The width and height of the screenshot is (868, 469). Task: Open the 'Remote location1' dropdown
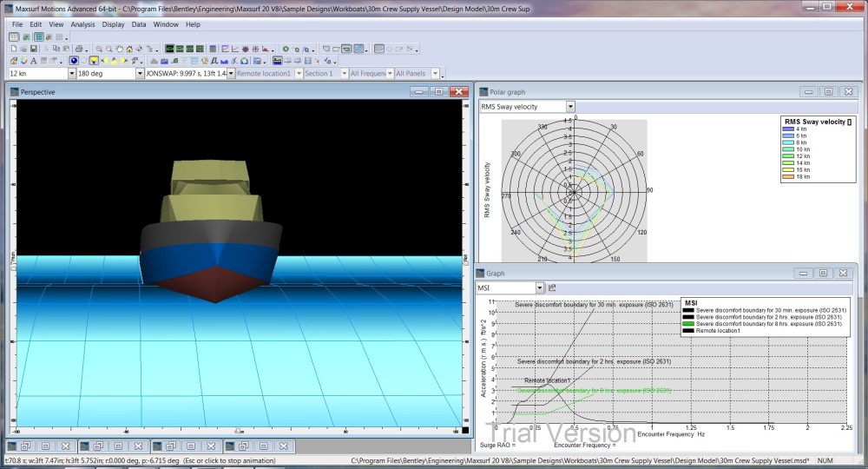299,73
